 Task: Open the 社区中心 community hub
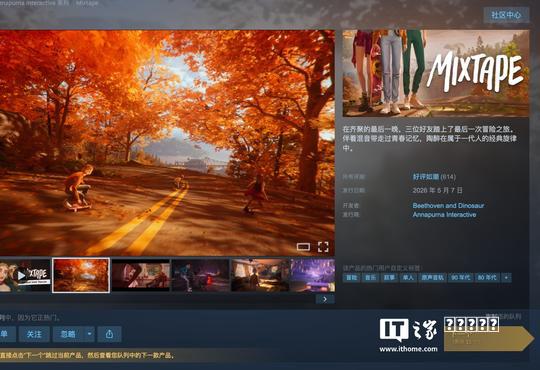[x=506, y=15]
